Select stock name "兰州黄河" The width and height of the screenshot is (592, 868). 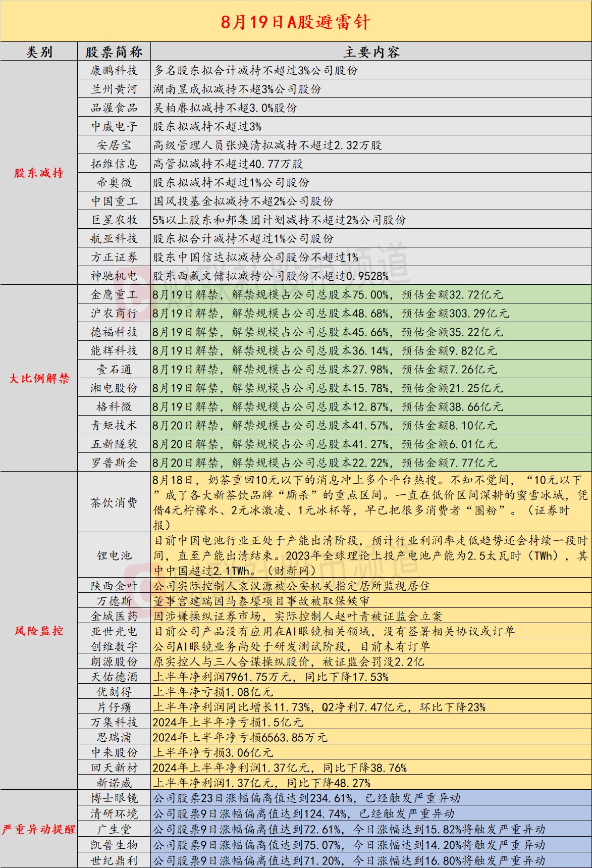[x=114, y=89]
